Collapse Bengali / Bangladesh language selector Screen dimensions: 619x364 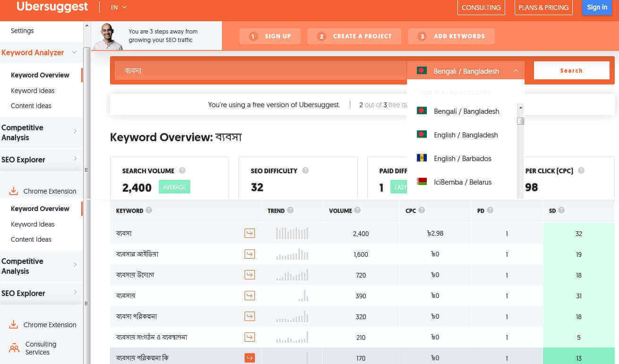pyautogui.click(x=516, y=71)
